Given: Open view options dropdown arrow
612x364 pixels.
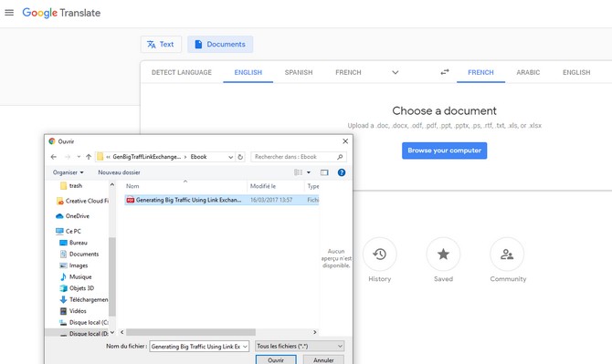Looking at the screenshot, I should (309, 172).
